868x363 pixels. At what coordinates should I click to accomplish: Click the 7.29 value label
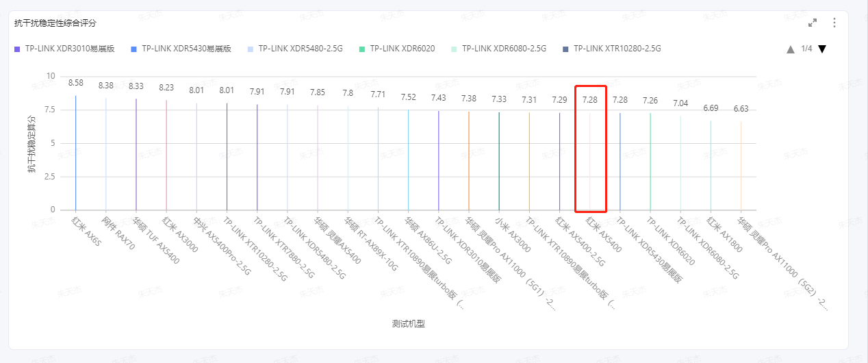coord(559,100)
